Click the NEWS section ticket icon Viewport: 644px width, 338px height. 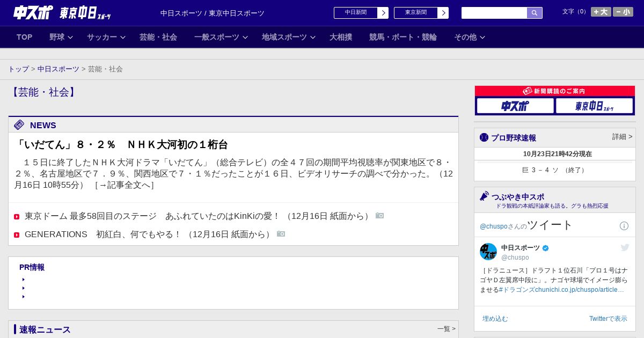pyautogui.click(x=19, y=125)
